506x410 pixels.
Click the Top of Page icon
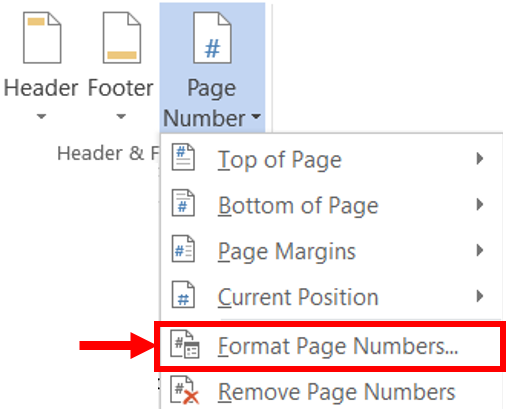coord(183,157)
